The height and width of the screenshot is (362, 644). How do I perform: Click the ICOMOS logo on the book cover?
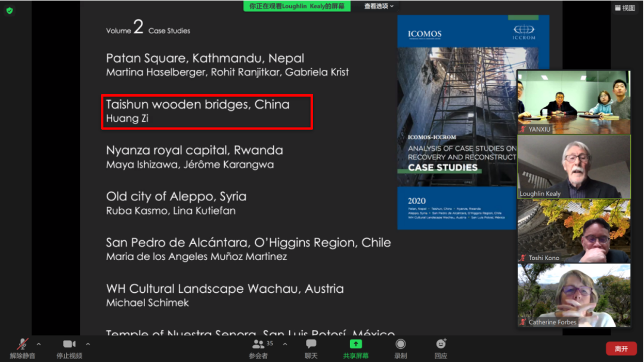click(425, 34)
